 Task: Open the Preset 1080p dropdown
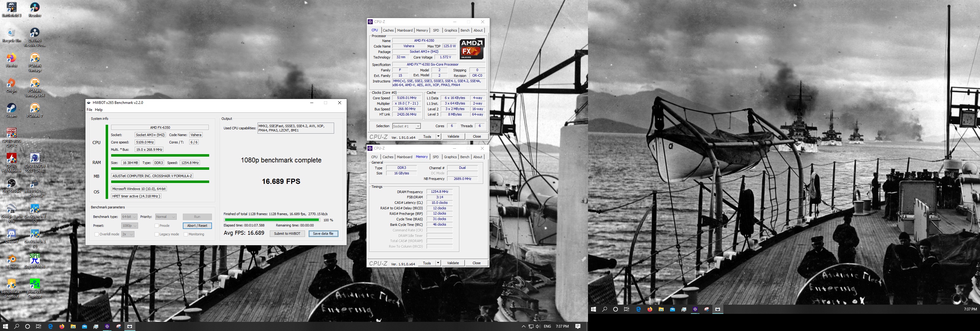click(129, 226)
